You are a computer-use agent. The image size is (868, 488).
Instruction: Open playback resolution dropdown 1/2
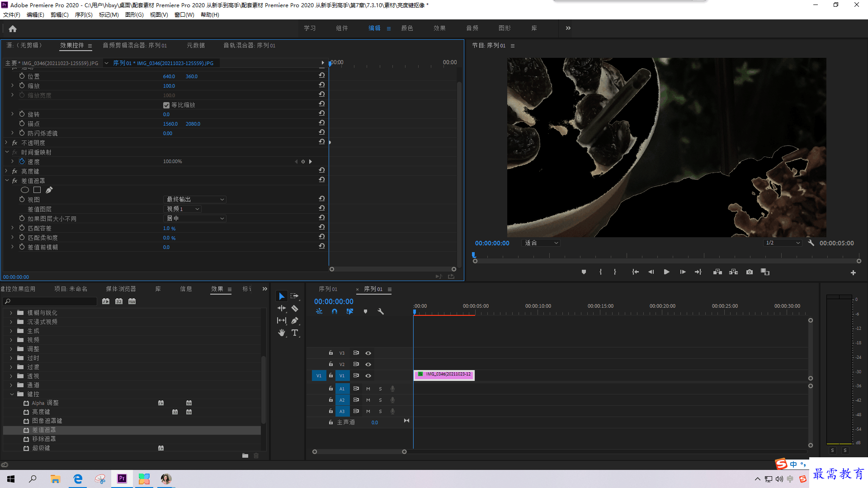[x=783, y=243]
